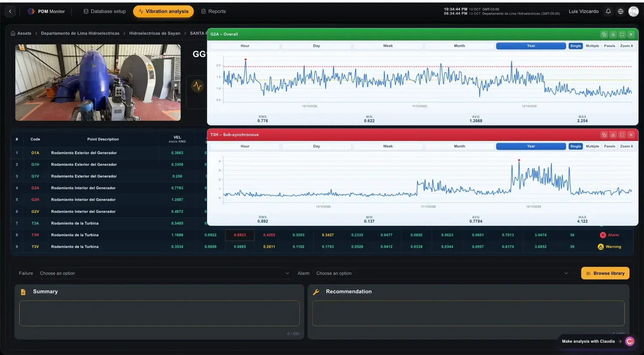Select Month range in T3H – Sub-synchronous chart
This screenshot has height=355, width=644.
click(x=459, y=146)
